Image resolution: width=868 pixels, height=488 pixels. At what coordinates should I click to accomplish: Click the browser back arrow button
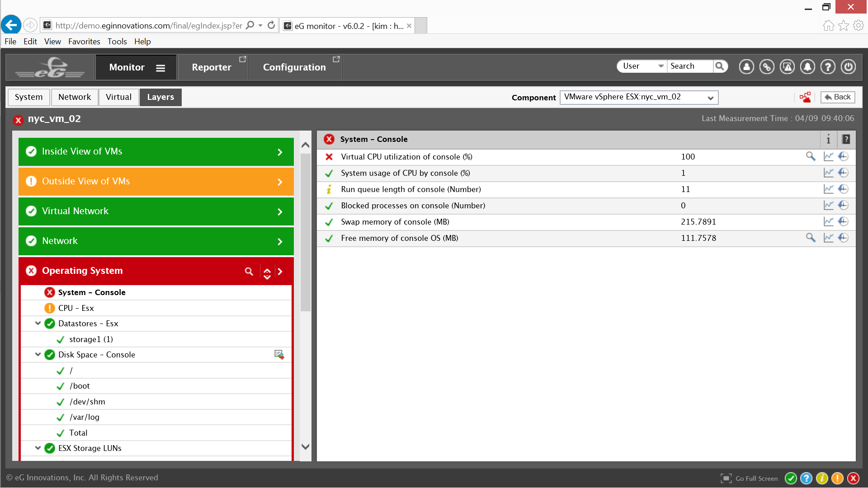[11, 25]
